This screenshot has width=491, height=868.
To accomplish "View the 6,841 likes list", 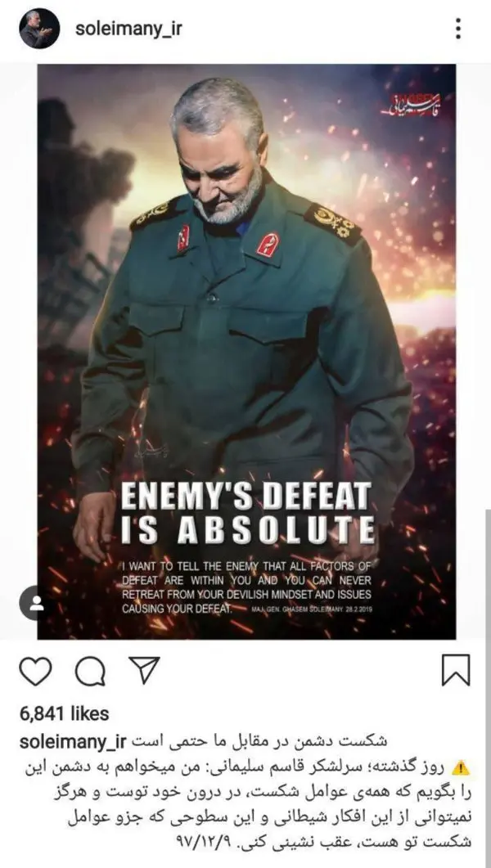I will point(64,713).
